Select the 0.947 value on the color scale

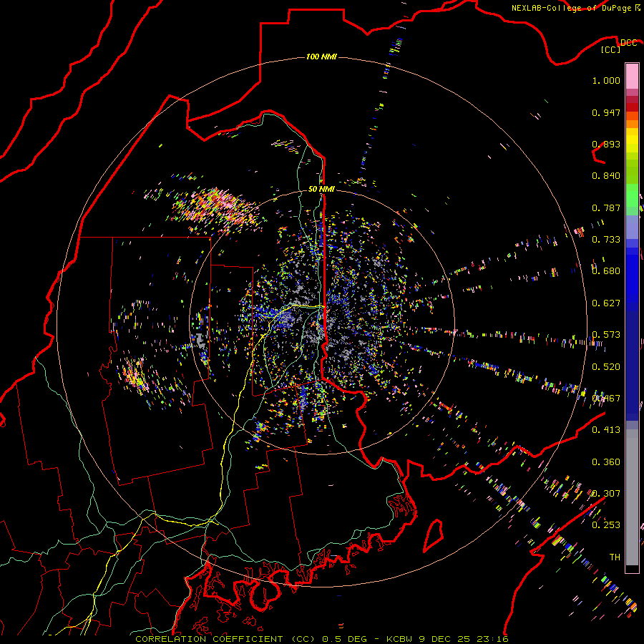606,112
